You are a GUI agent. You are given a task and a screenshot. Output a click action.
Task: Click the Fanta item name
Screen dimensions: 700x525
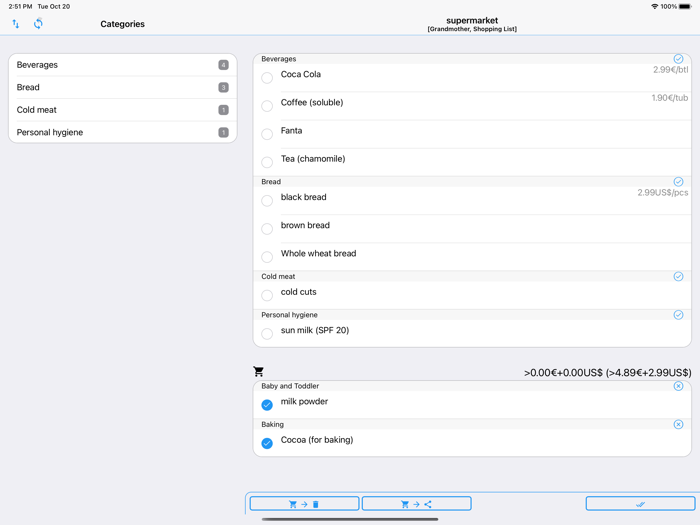[292, 131]
